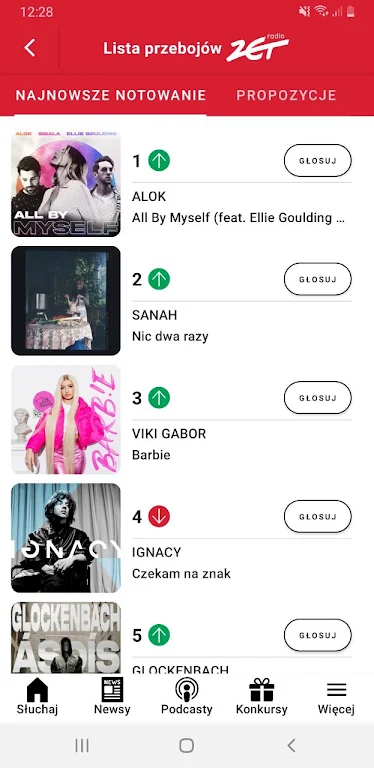Open the Barbie album cover thumbnail
The height and width of the screenshot is (768, 374).
[x=66, y=419]
